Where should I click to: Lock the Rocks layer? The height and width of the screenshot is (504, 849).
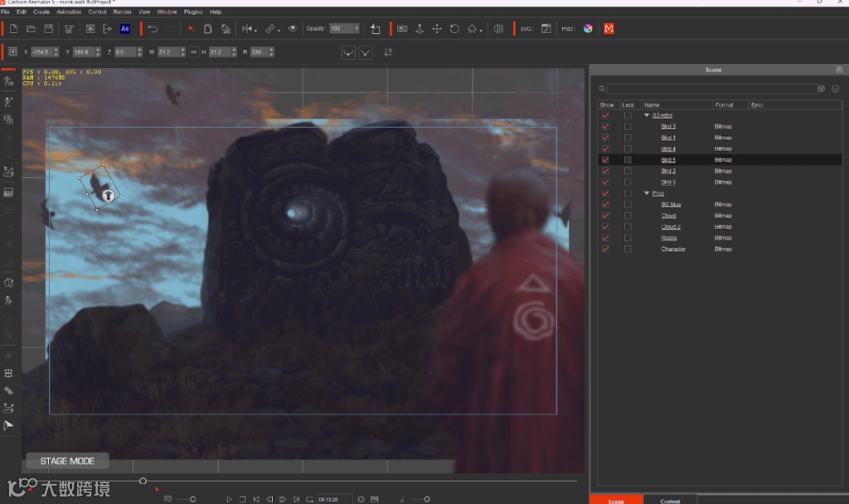tap(628, 238)
